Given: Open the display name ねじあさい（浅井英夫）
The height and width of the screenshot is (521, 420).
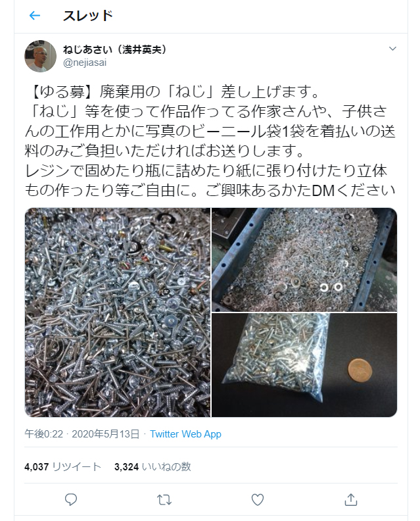Looking at the screenshot, I should tap(114, 49).
